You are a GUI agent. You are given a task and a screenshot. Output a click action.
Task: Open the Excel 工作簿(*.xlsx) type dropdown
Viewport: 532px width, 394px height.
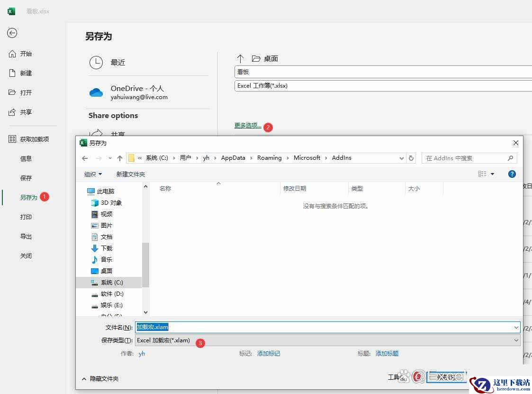(383, 86)
